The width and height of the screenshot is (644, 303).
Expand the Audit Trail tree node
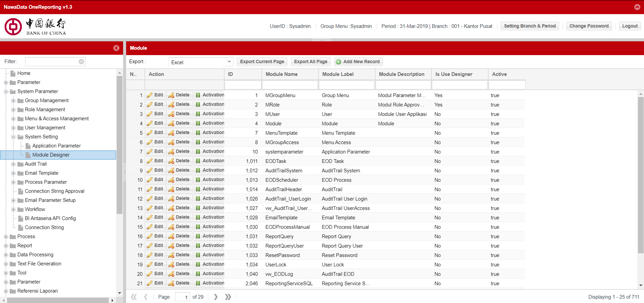click(13, 164)
